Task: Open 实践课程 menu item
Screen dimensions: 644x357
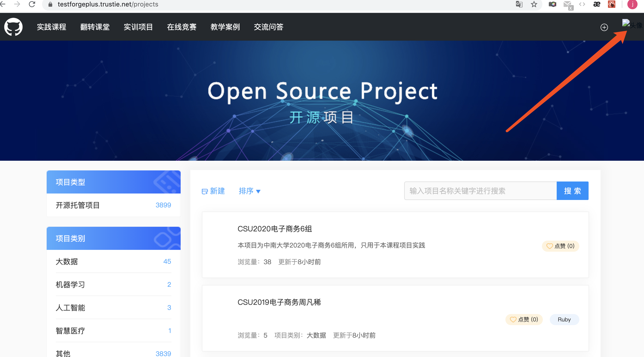Action: click(x=52, y=27)
